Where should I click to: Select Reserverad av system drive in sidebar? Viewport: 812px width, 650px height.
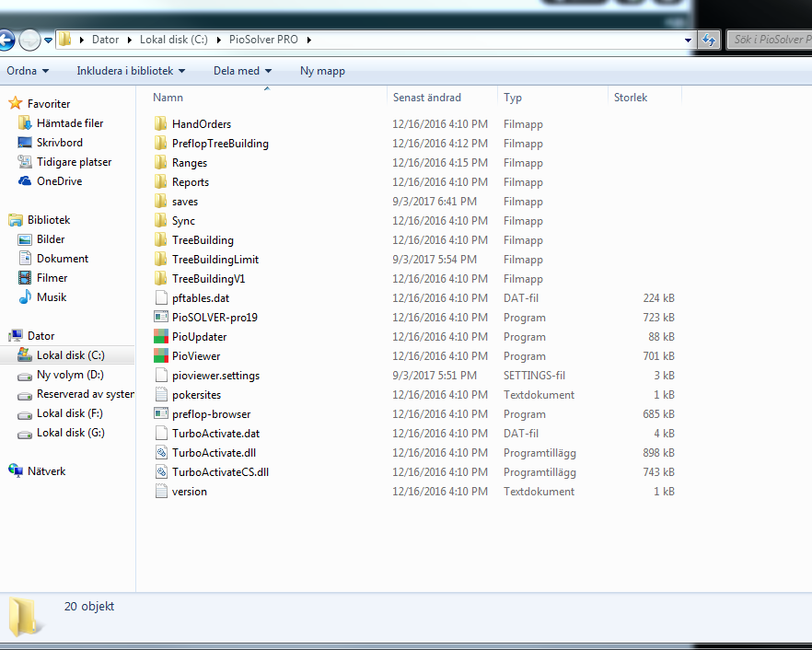pyautogui.click(x=86, y=394)
